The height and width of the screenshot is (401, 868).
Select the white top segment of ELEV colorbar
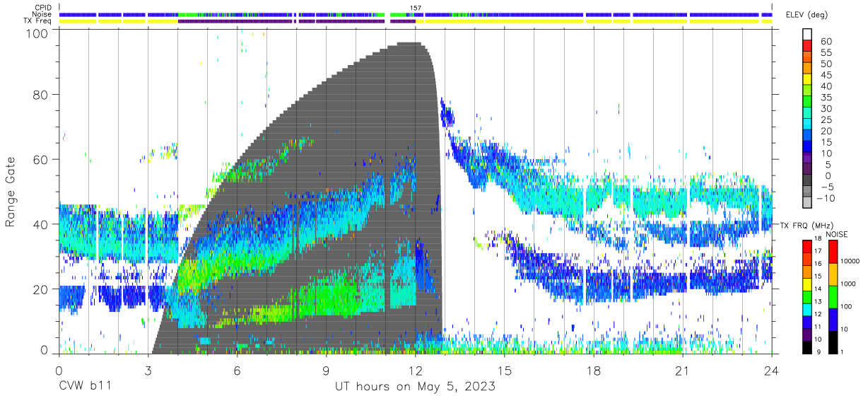[808, 35]
